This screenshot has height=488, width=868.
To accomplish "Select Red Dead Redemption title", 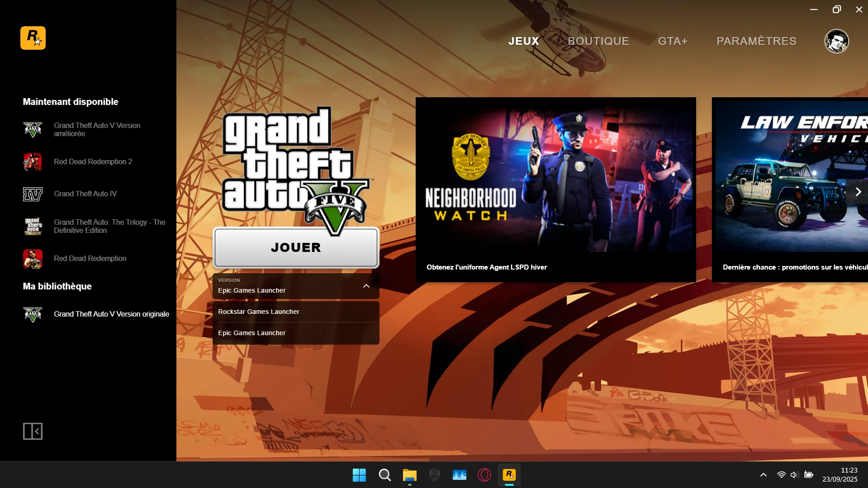I will [90, 259].
